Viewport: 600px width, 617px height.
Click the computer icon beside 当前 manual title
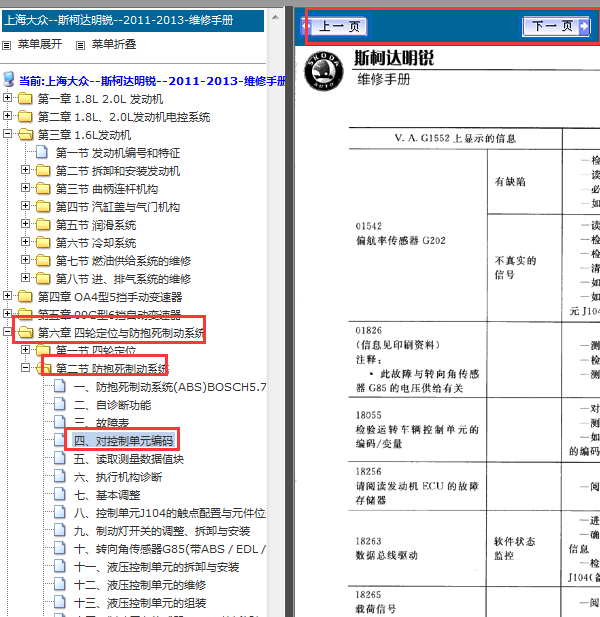click(x=9, y=79)
